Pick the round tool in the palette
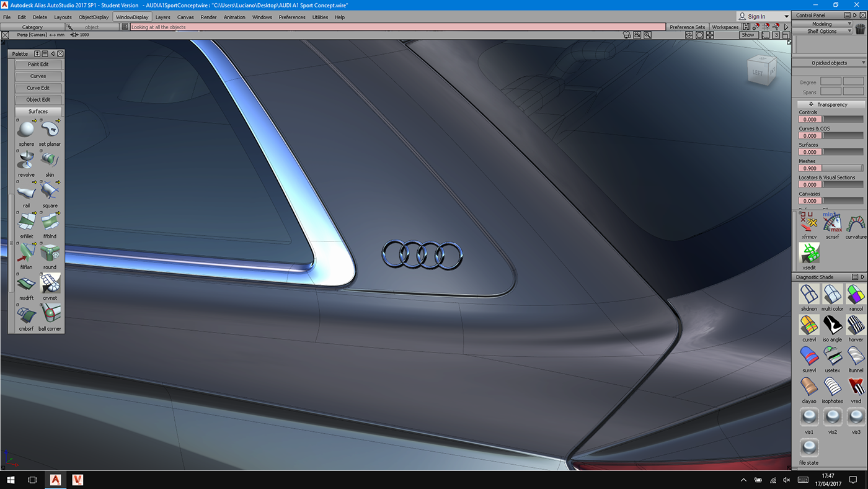The image size is (868, 489). pyautogui.click(x=50, y=253)
